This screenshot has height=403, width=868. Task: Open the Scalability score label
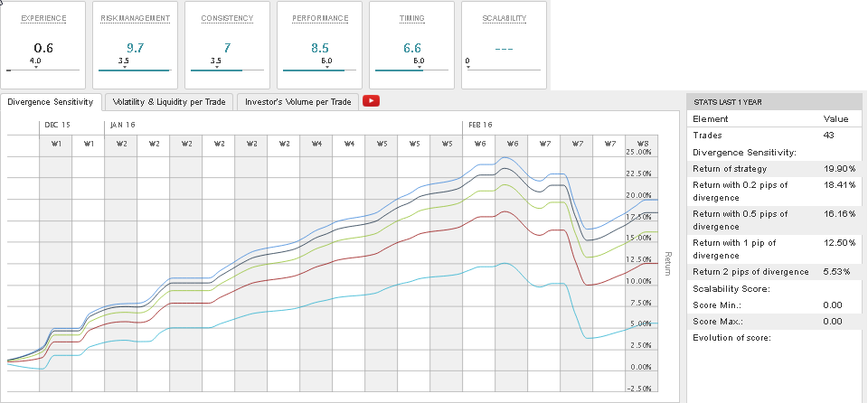(x=504, y=19)
